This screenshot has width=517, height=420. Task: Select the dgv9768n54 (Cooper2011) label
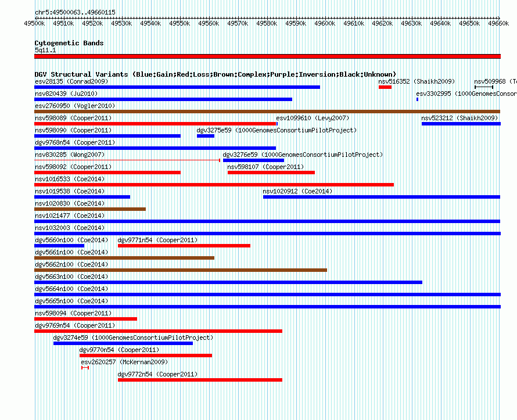tap(75, 142)
